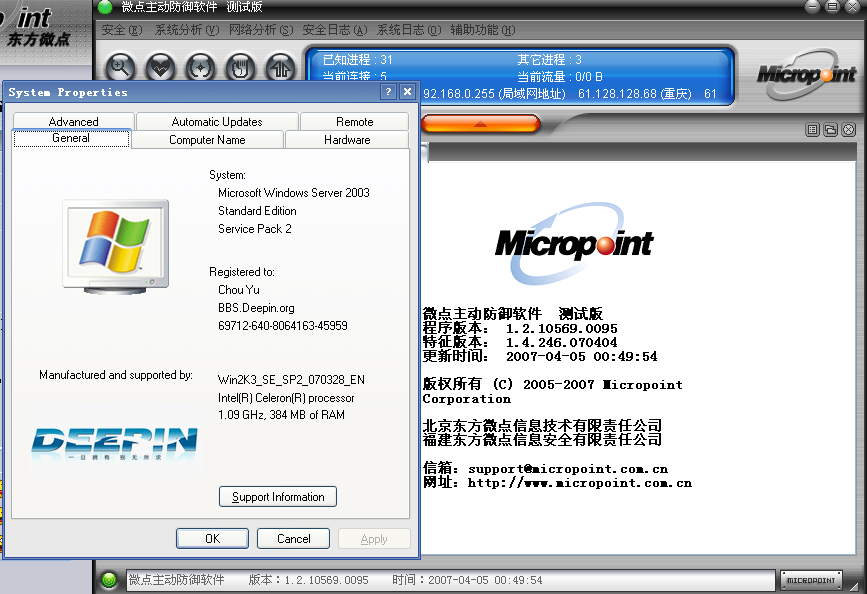Click the circled X icon in Micropoint panel

point(849,130)
